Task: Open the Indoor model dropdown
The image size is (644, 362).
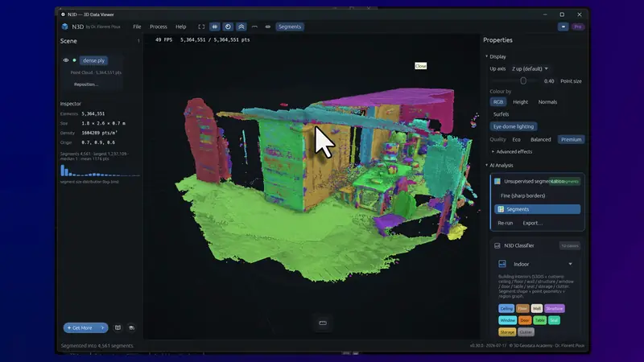Action: click(x=537, y=265)
